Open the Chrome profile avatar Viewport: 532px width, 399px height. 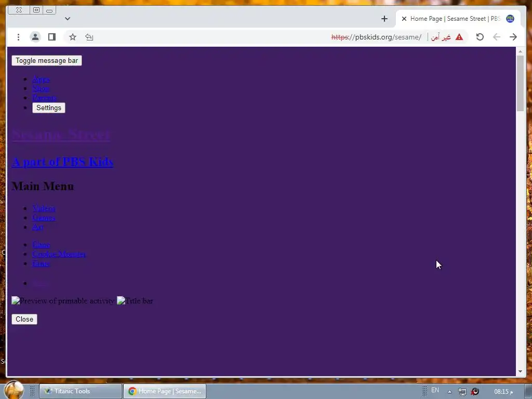(x=35, y=37)
